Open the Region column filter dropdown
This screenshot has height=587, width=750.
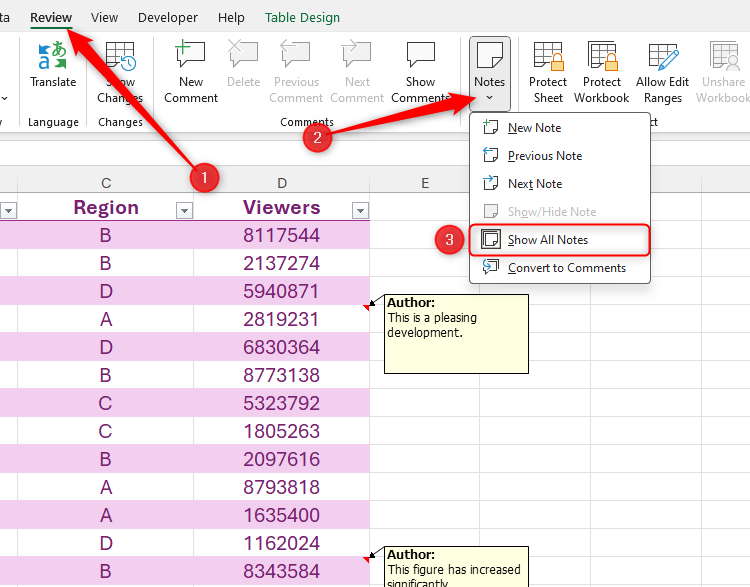pos(184,210)
